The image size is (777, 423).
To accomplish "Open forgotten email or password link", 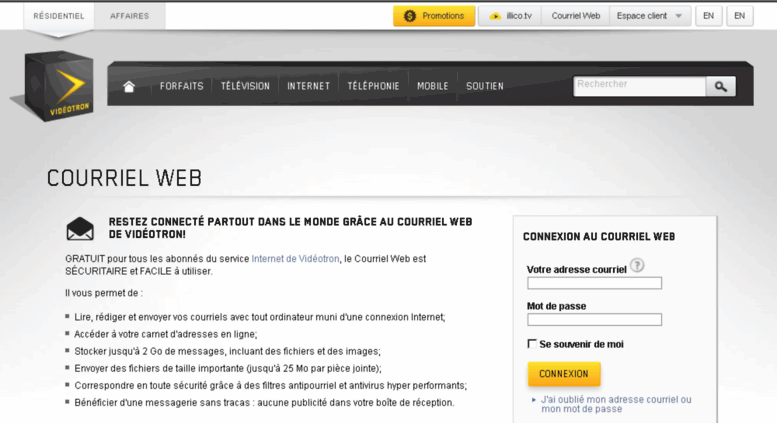I will [x=616, y=404].
